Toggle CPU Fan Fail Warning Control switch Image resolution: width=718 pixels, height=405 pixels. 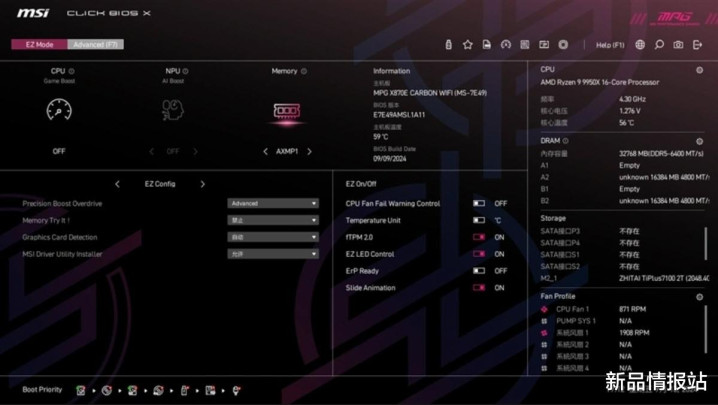click(479, 203)
